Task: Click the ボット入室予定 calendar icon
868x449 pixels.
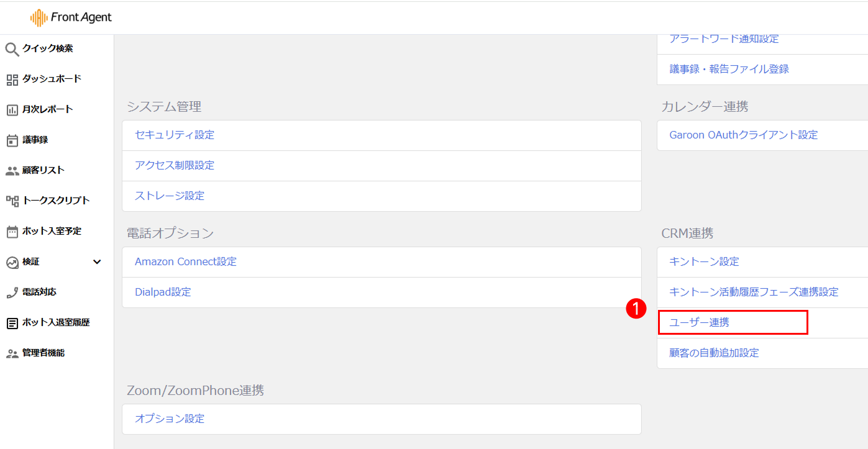Action: click(x=12, y=232)
